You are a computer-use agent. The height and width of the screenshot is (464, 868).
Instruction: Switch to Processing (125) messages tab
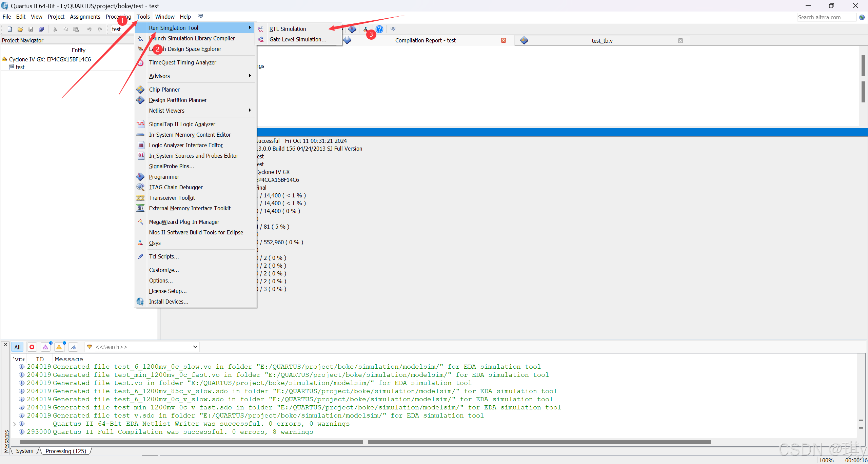tap(66, 451)
